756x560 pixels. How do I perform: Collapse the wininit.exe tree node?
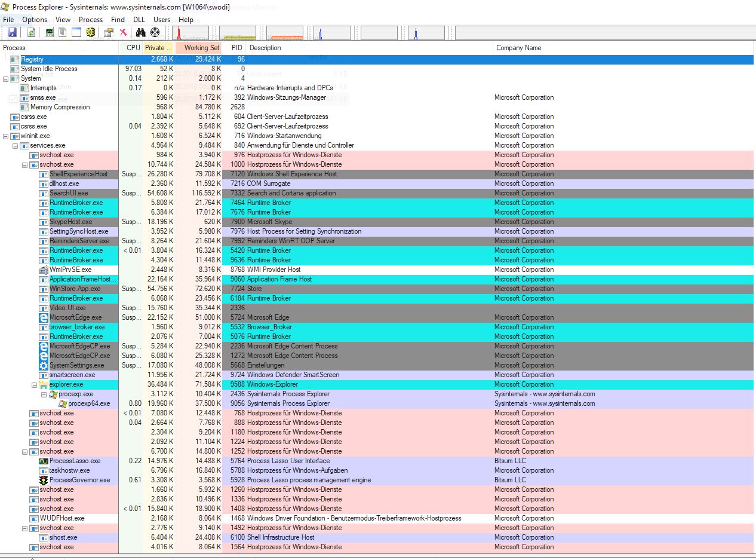click(6, 136)
